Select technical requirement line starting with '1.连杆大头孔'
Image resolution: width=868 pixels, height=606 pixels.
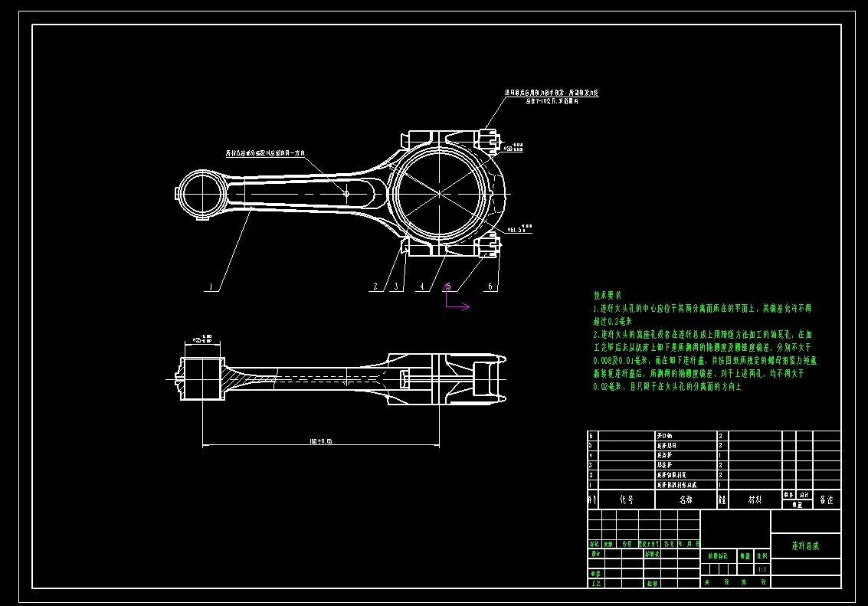pos(702,308)
